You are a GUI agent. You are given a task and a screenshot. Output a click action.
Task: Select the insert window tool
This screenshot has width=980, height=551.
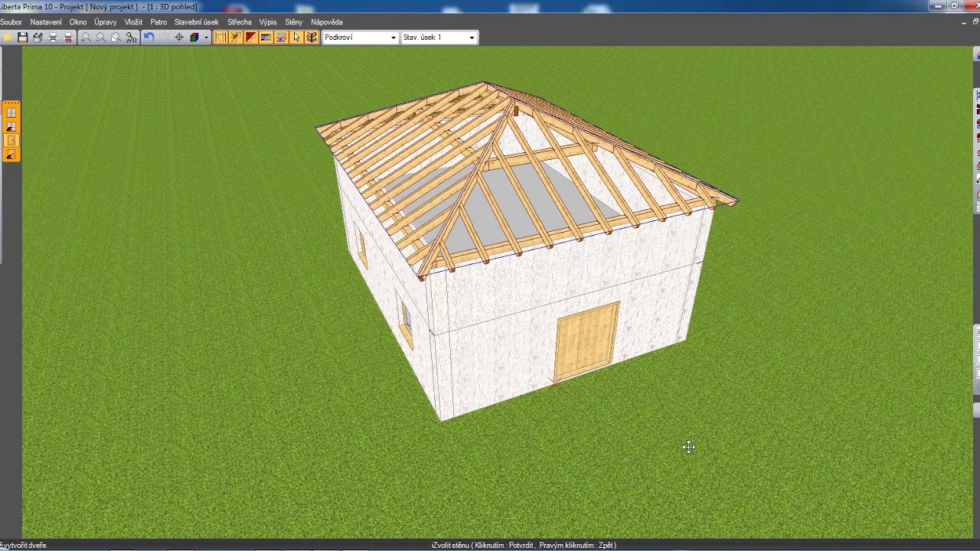coord(11,112)
